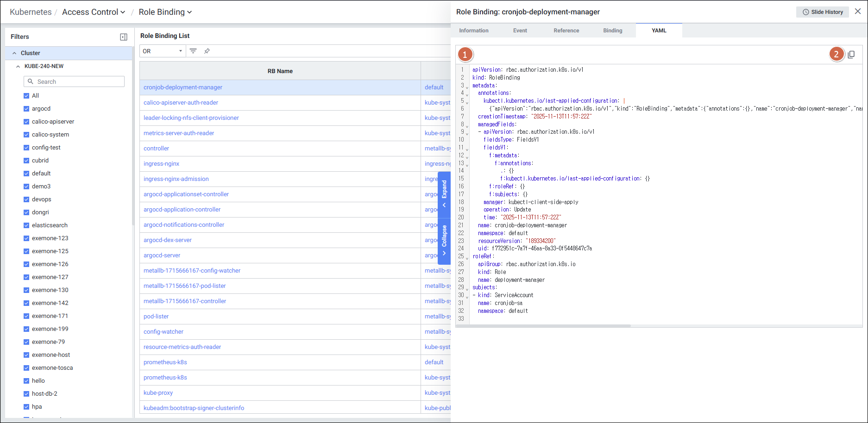868x423 pixels.
Task: Uncheck the All namespaces checkbox
Action: tap(26, 96)
